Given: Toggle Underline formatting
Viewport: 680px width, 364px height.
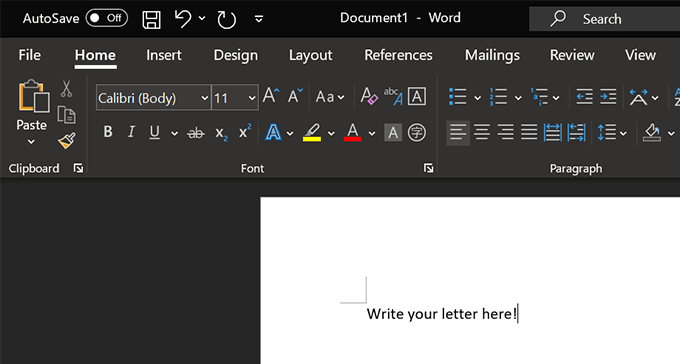Looking at the screenshot, I should tap(155, 132).
